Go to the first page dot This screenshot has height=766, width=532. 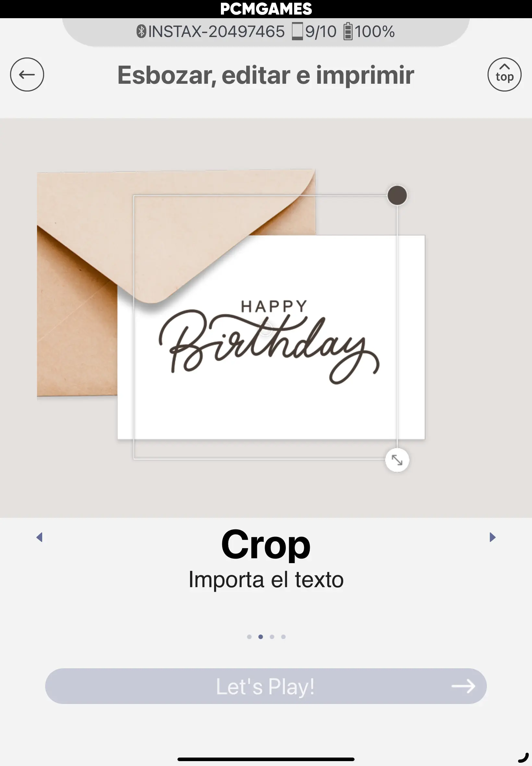(249, 637)
